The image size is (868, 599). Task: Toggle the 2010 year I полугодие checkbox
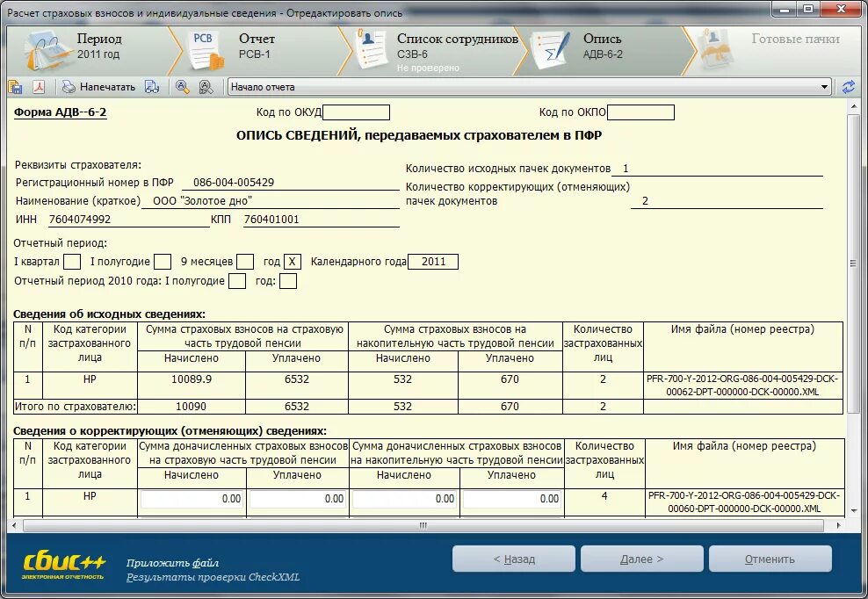coord(237,281)
